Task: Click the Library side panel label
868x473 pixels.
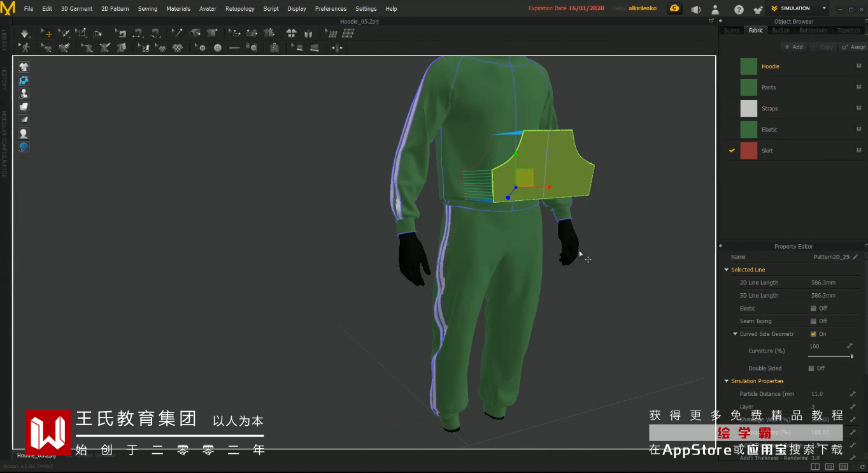Action: point(4,41)
